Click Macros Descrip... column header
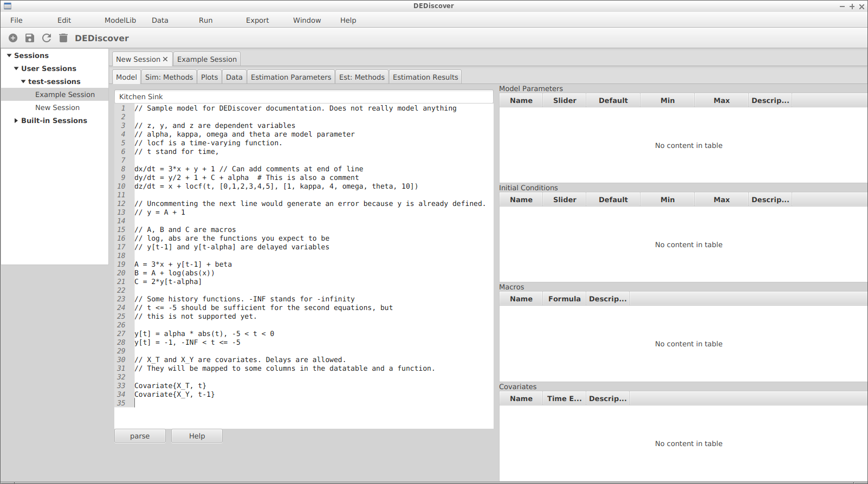 [x=608, y=299]
